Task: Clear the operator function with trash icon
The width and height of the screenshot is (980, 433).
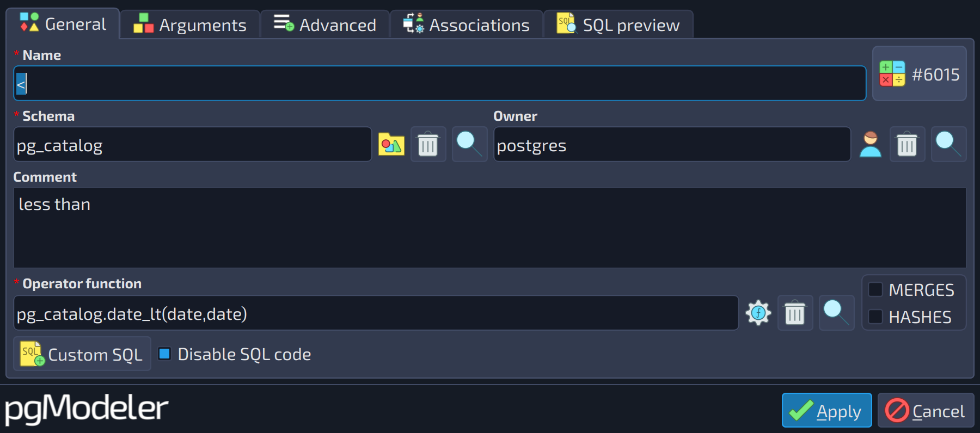Action: pos(795,313)
